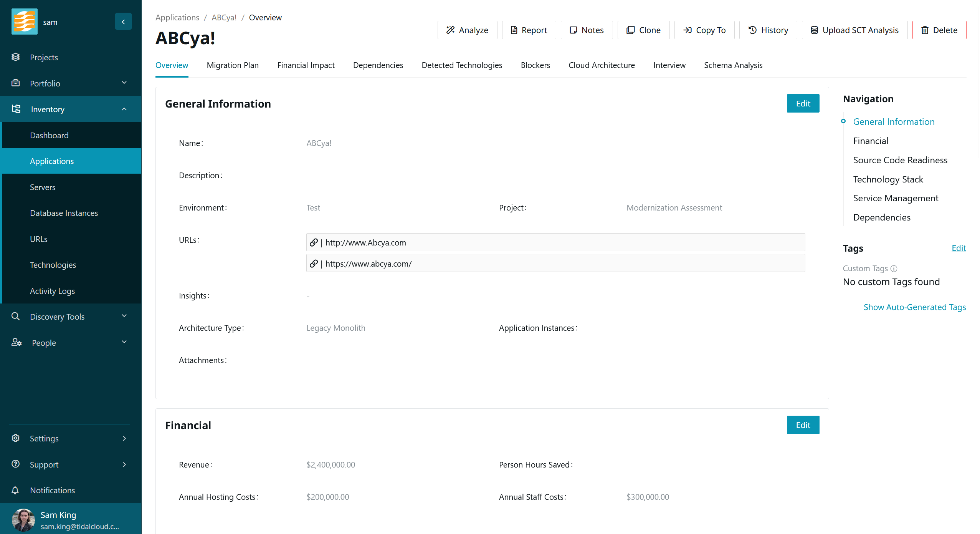980x534 pixels.
Task: Click the Delete button
Action: [939, 30]
